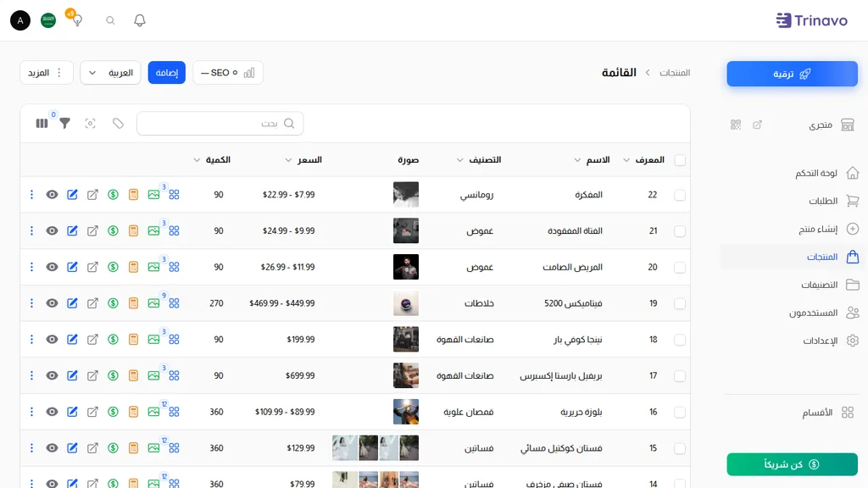Click pricing dollar icon for المريض الصامت
The height and width of the screenshot is (488, 868).
pyautogui.click(x=113, y=267)
